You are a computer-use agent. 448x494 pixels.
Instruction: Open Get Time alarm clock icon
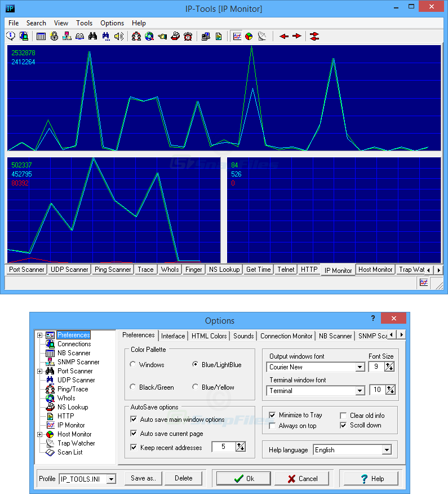[188, 36]
